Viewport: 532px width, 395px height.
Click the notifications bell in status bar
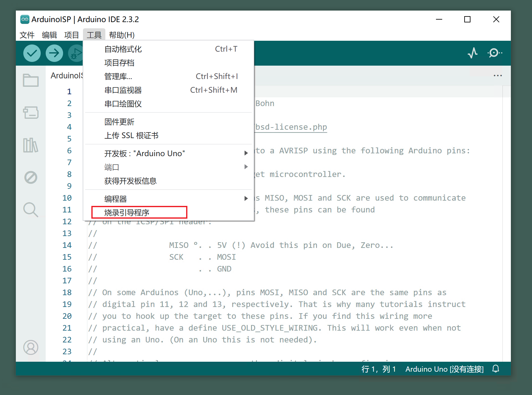[496, 369]
